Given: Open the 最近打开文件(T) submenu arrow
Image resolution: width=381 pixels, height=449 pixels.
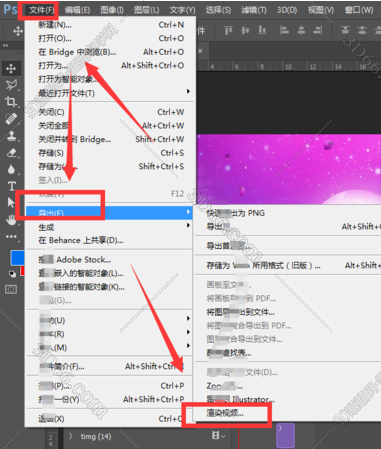Looking at the screenshot, I should (188, 91).
